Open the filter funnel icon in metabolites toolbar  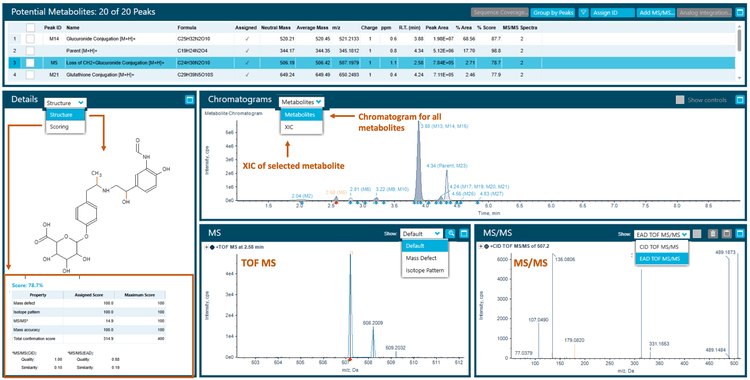583,13
